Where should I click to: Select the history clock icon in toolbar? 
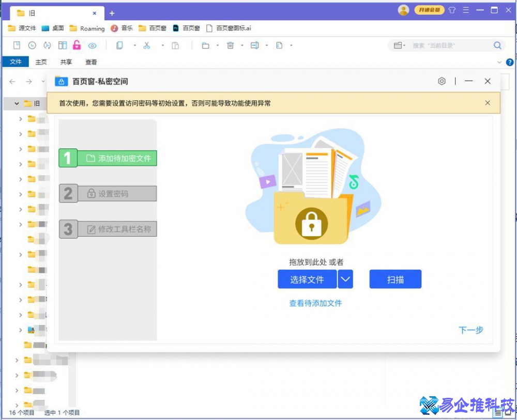pos(32,45)
